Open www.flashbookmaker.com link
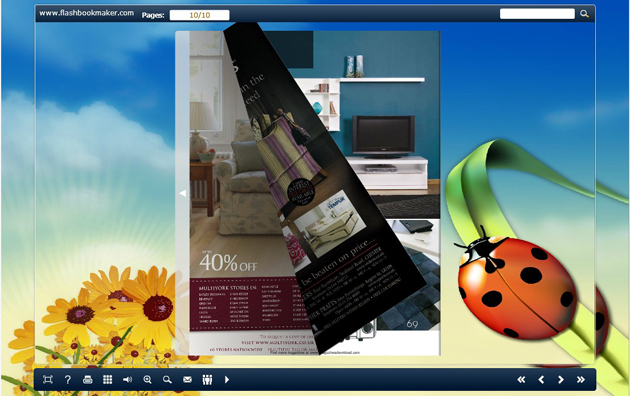Image resolution: width=630 pixels, height=396 pixels. click(x=86, y=13)
